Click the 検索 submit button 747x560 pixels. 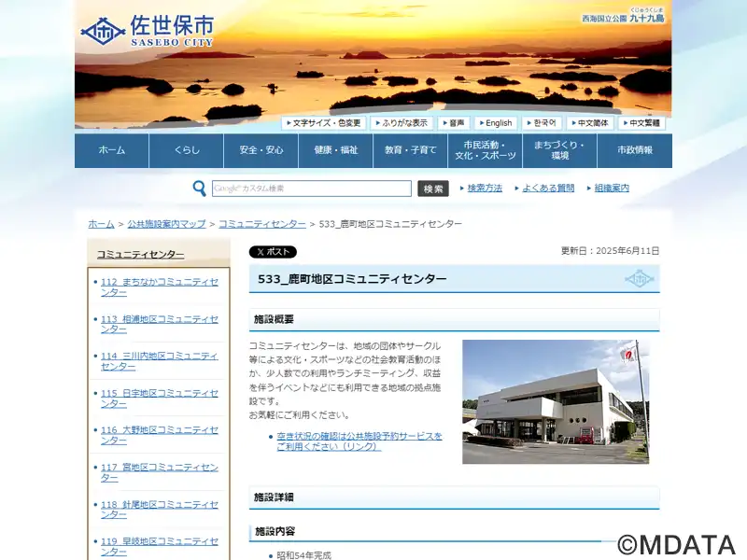[x=433, y=189]
